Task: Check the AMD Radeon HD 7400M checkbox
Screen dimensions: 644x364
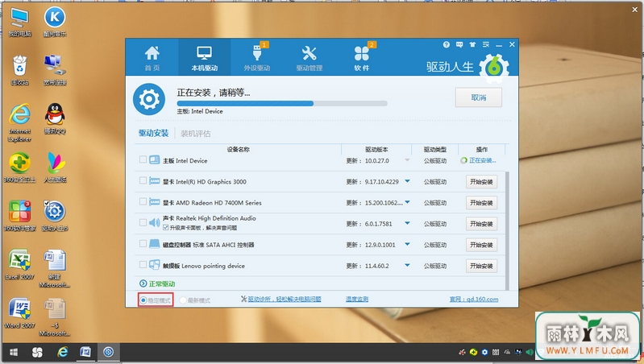Action: 143,201
